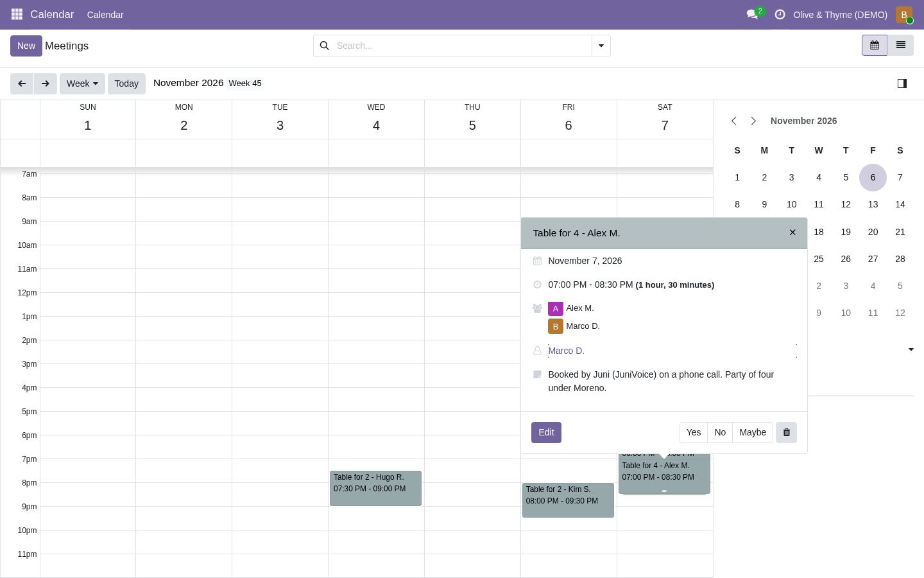The height and width of the screenshot is (578, 924).
Task: Select day 14 in mini calendar
Action: pos(900,204)
